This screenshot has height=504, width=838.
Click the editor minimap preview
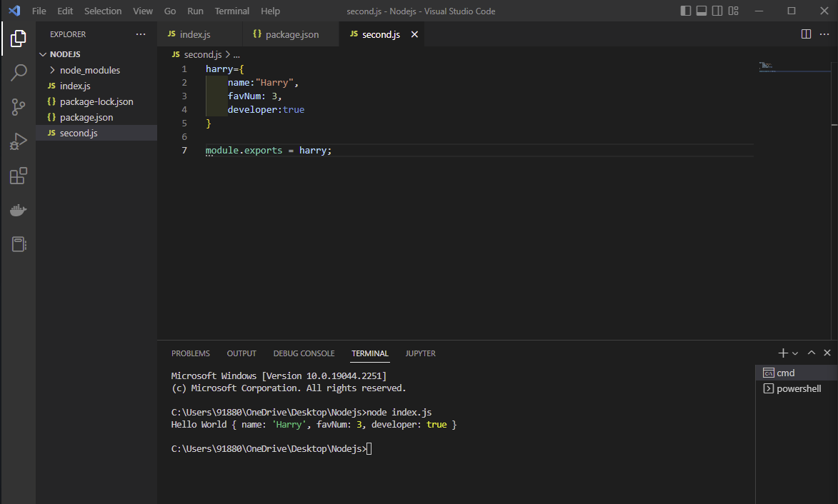794,66
